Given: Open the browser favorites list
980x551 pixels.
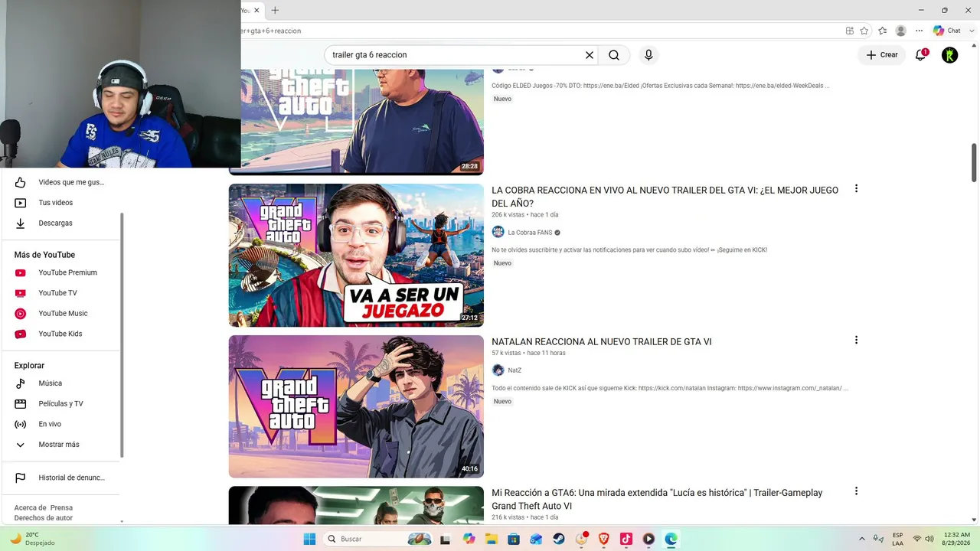Looking at the screenshot, I should pos(883,31).
